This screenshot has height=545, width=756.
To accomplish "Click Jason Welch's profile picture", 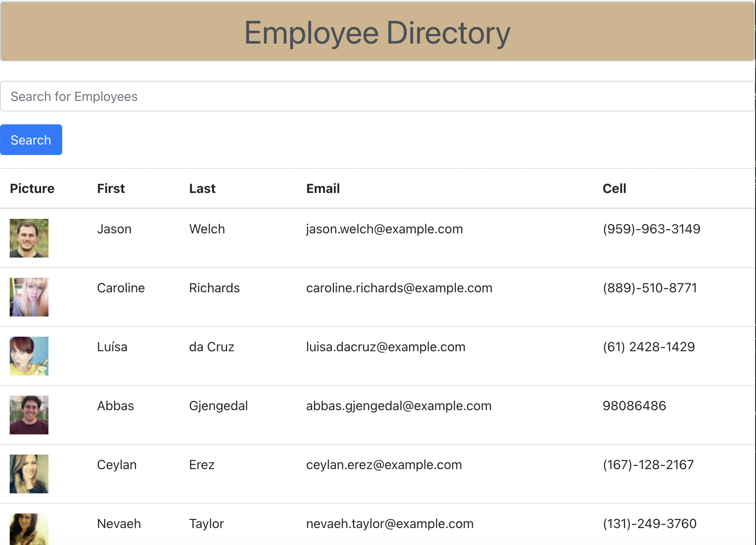I will 29,238.
